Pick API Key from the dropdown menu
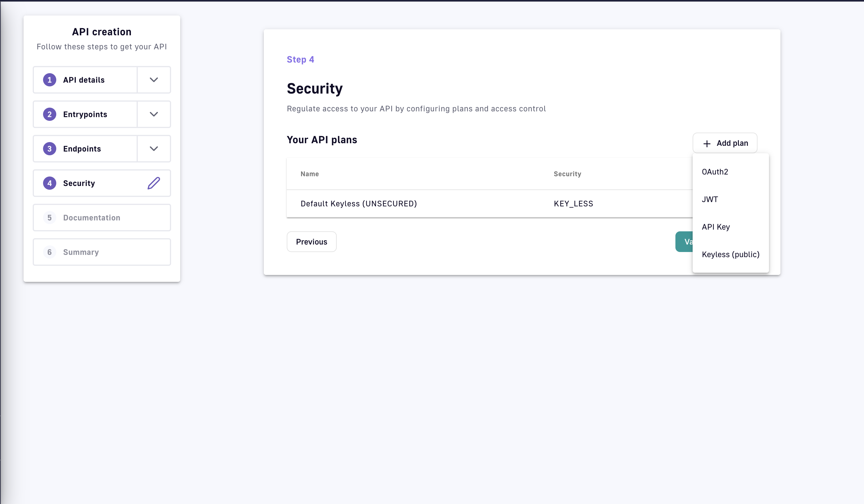864x504 pixels. click(x=716, y=227)
